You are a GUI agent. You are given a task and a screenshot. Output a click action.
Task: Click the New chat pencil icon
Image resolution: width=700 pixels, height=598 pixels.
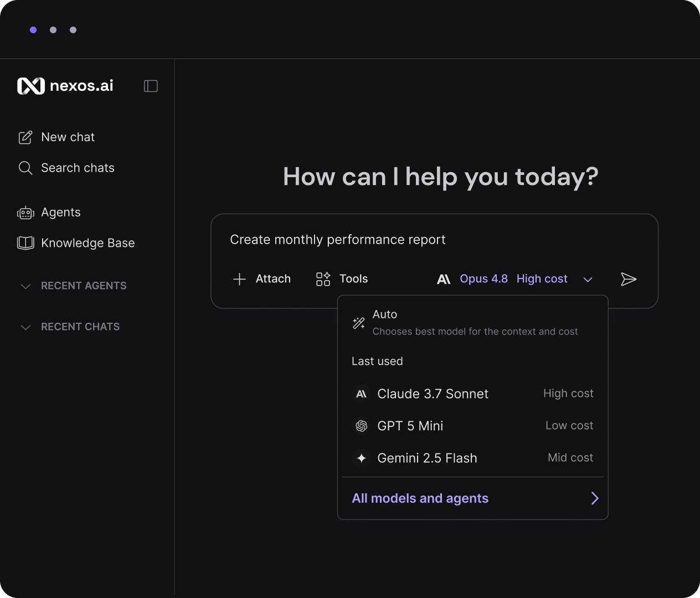25,137
